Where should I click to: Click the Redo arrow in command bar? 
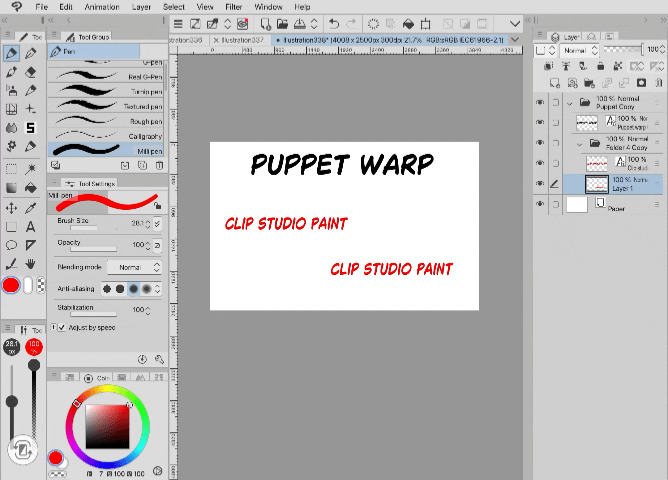pyautogui.click(x=351, y=24)
